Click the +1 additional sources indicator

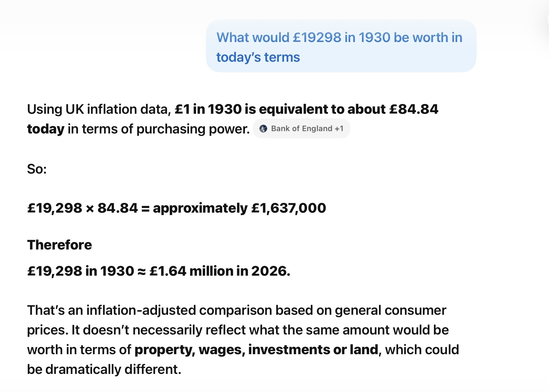[x=339, y=129]
